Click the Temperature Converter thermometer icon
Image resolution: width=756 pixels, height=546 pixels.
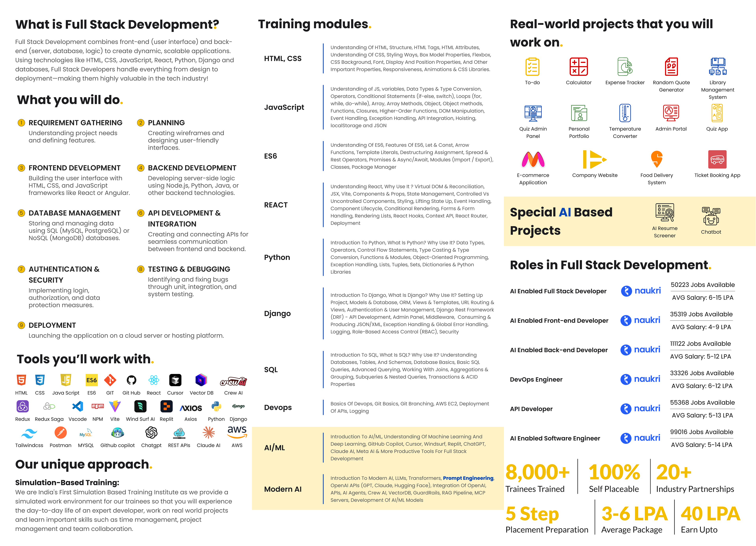click(625, 113)
